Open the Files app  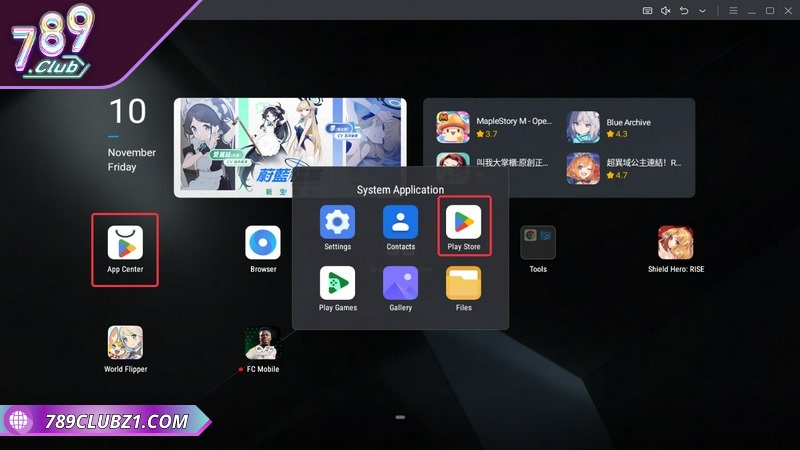pos(463,283)
